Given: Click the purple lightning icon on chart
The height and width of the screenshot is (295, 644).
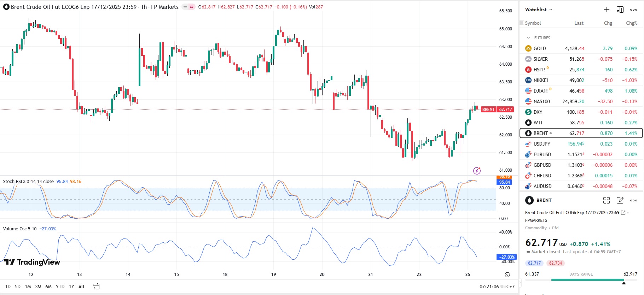Looking at the screenshot, I should point(477,171).
